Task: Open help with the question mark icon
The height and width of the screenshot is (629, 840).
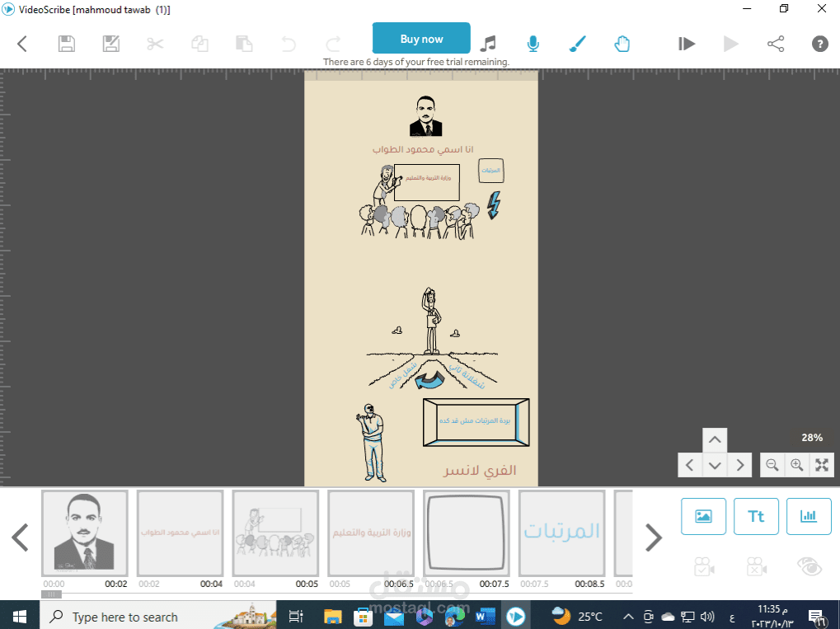Action: pos(819,44)
